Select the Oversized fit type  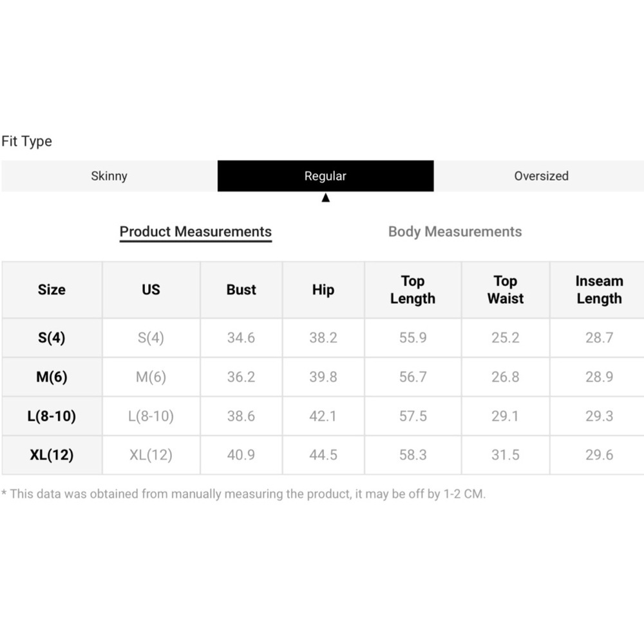coord(541,176)
